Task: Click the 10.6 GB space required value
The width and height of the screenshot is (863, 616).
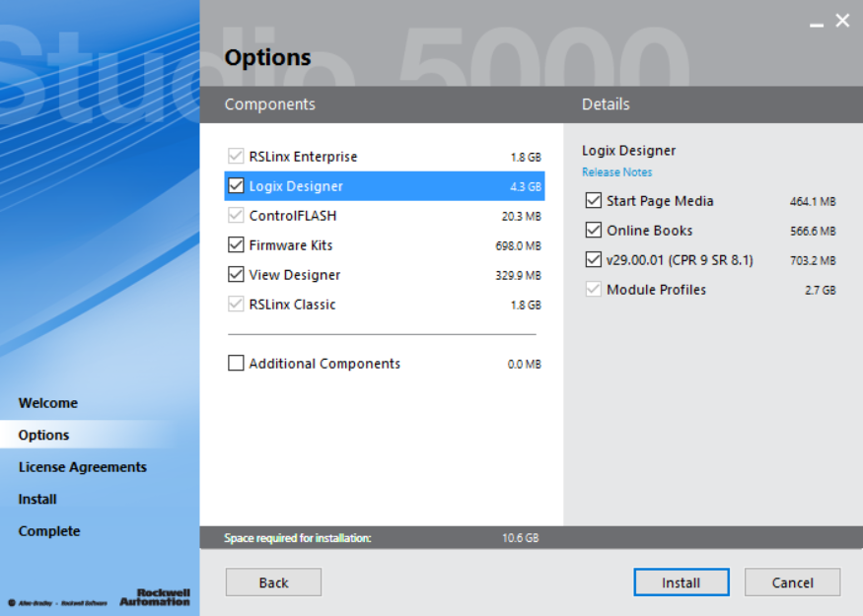Action: [520, 538]
